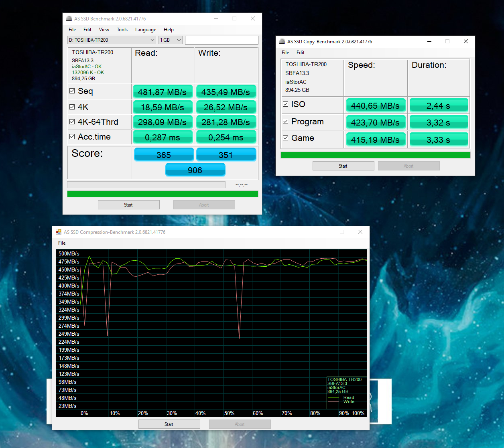504x448 pixels.
Task: Minimize the main AS SSD Benchmark window
Action: (x=216, y=19)
